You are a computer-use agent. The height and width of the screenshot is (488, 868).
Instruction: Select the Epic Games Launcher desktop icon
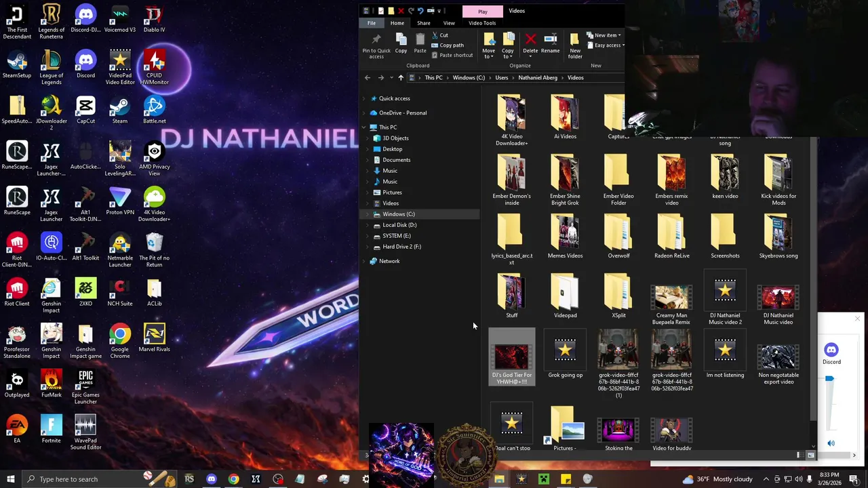click(85, 387)
